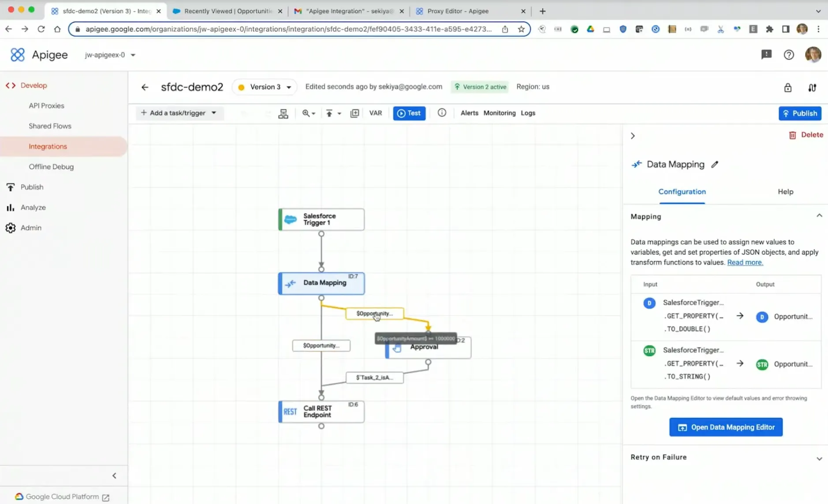Open browser extensions puzzle icon

[x=769, y=29]
